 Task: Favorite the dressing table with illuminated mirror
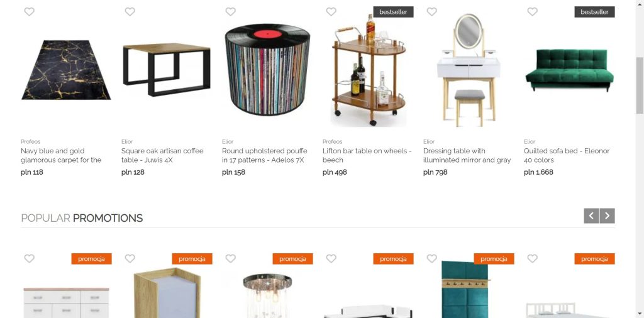[x=431, y=12]
